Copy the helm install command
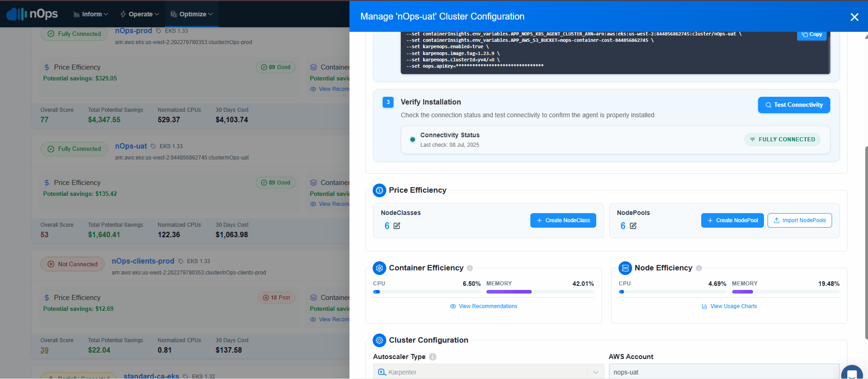Screen dimensions: 868x379 [x=812, y=35]
